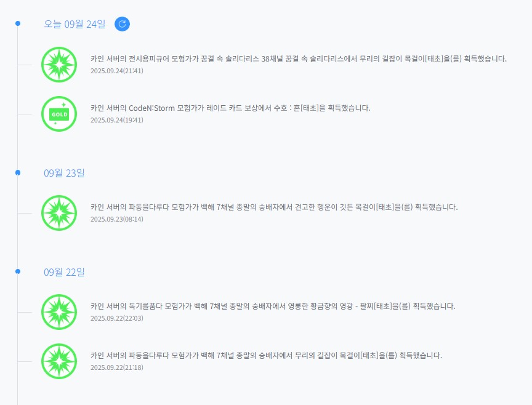
Task: Click the timeline dot for 09월 23일
Action: [18, 172]
